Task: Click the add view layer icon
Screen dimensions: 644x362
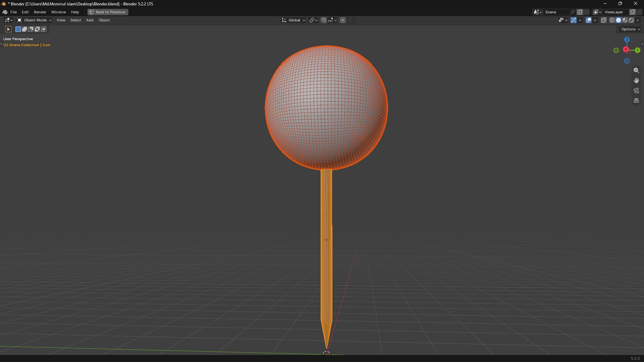Action: point(633,12)
